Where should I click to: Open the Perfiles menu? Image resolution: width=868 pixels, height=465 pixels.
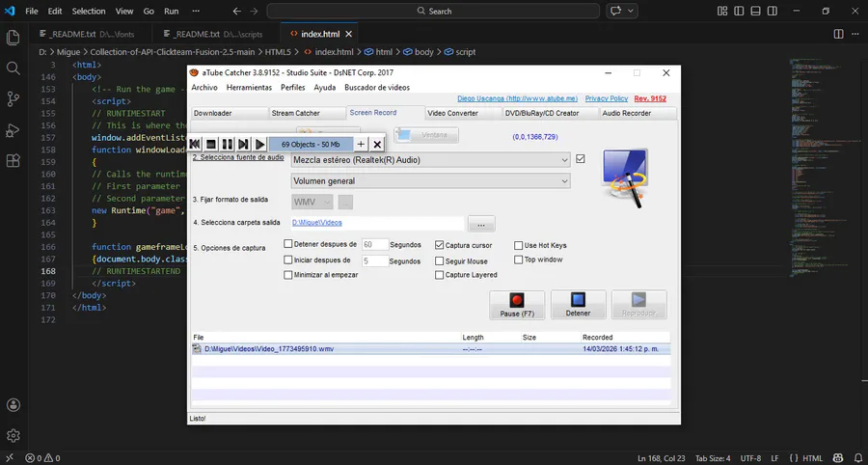coord(293,88)
